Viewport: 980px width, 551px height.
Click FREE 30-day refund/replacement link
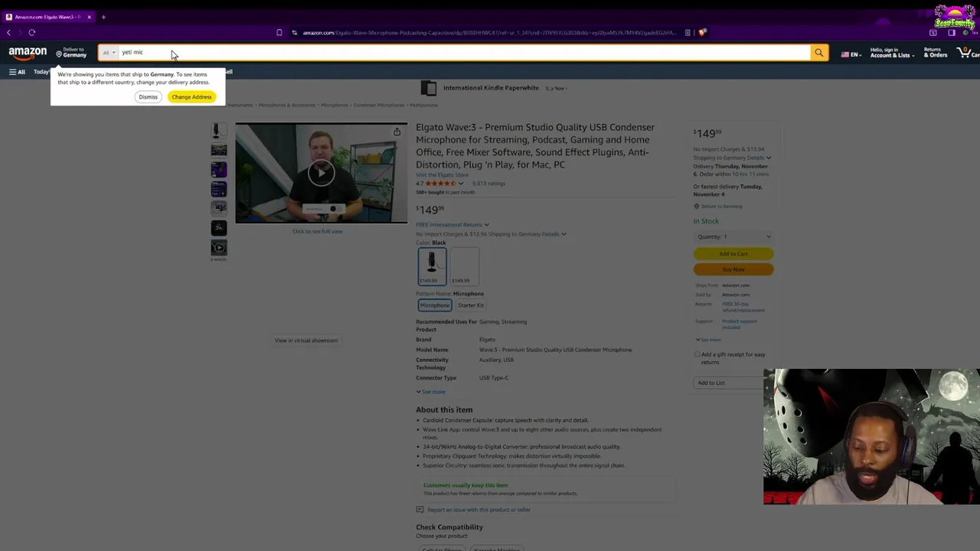pos(743,308)
